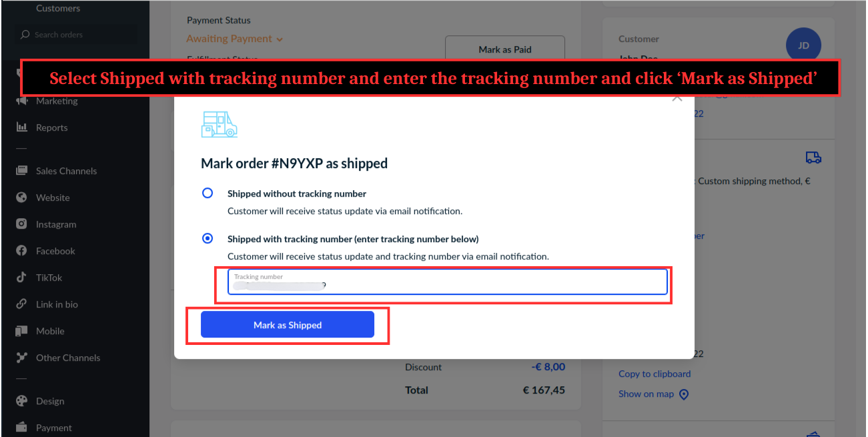The width and height of the screenshot is (868, 437).
Task: Click the Link in bio chain icon
Action: click(22, 304)
